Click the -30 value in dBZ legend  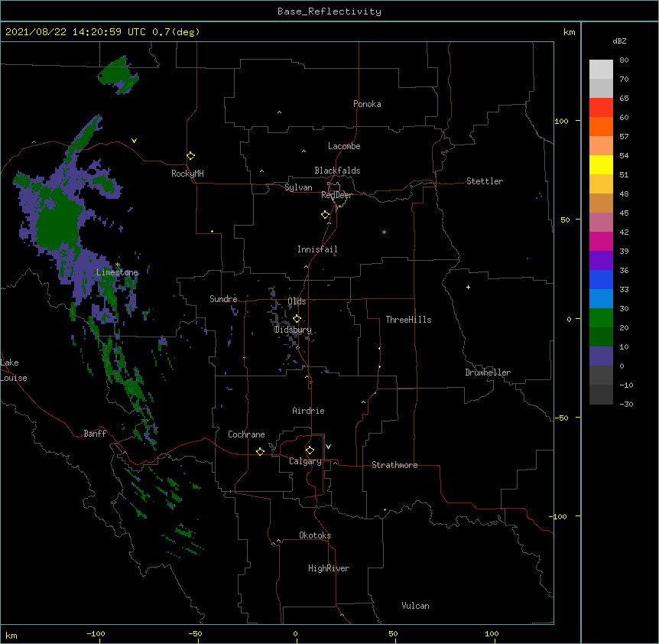626,405
